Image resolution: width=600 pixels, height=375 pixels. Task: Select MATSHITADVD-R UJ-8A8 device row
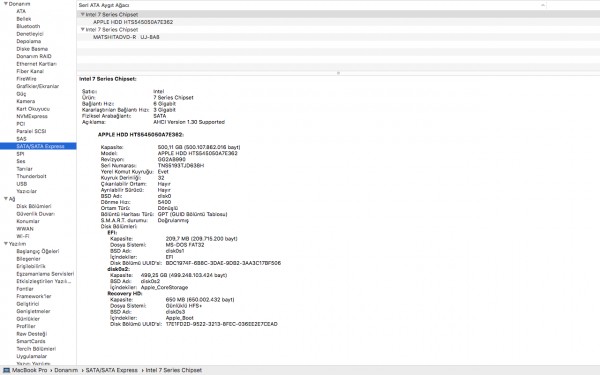pos(126,37)
